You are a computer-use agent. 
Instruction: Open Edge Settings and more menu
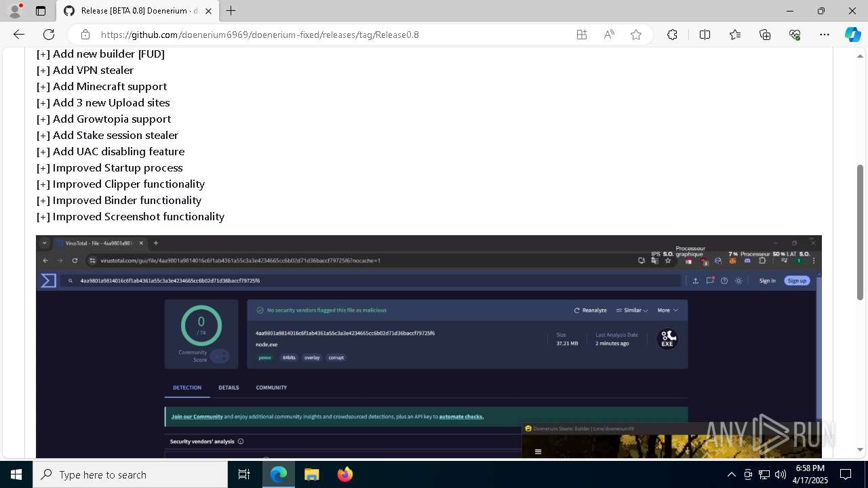[x=825, y=35]
